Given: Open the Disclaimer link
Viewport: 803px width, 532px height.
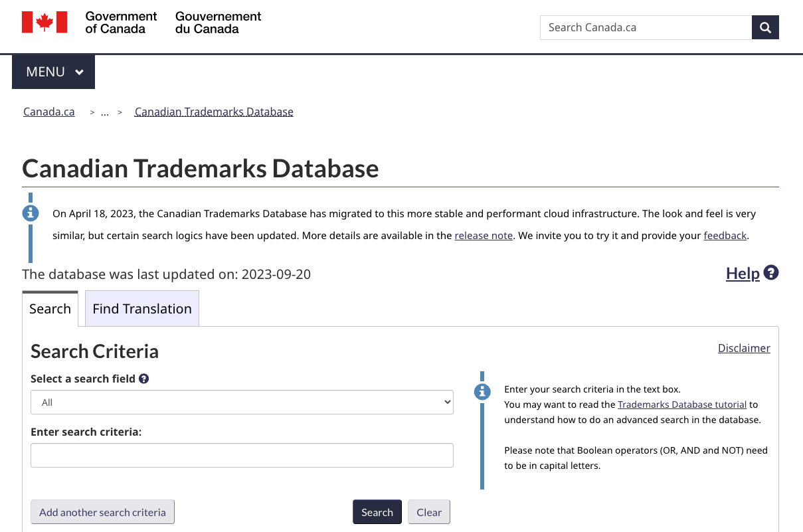Looking at the screenshot, I should coord(744,348).
